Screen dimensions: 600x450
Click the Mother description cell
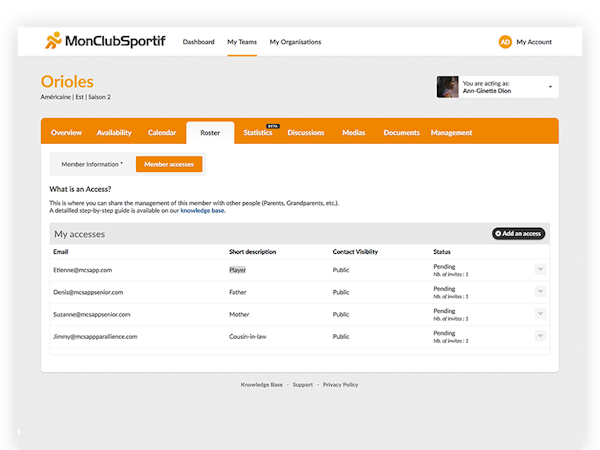[239, 314]
